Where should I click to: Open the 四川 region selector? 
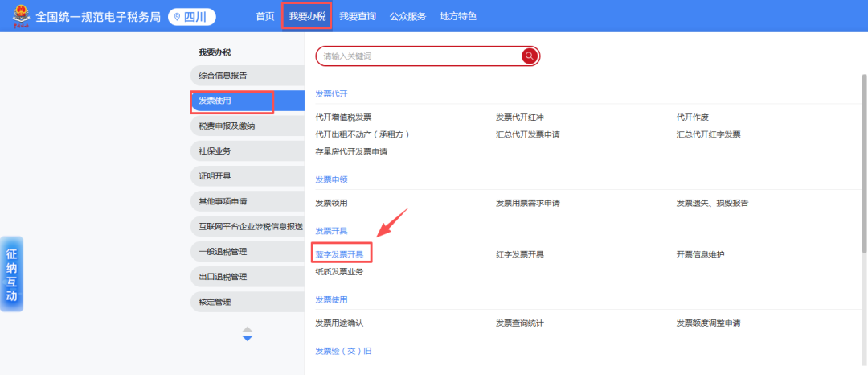191,17
